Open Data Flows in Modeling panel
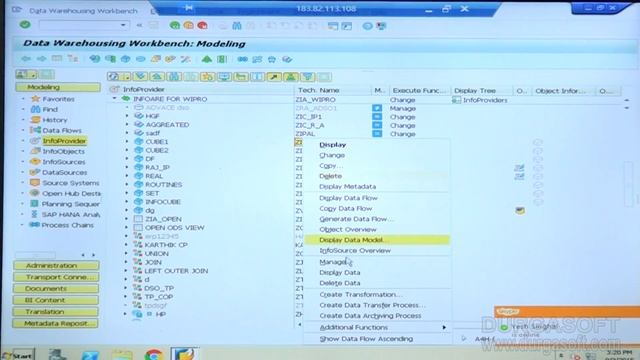 pos(62,131)
